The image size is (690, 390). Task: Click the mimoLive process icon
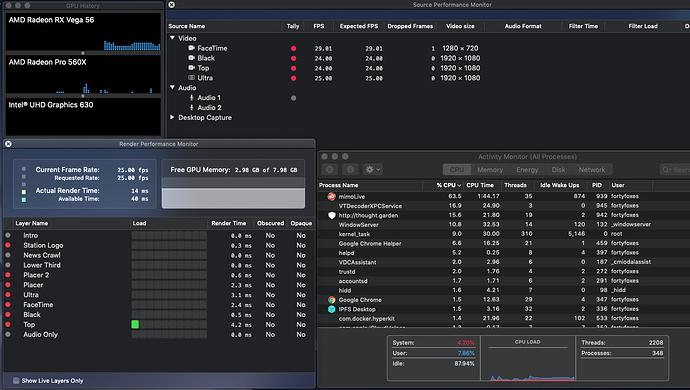pyautogui.click(x=331, y=196)
